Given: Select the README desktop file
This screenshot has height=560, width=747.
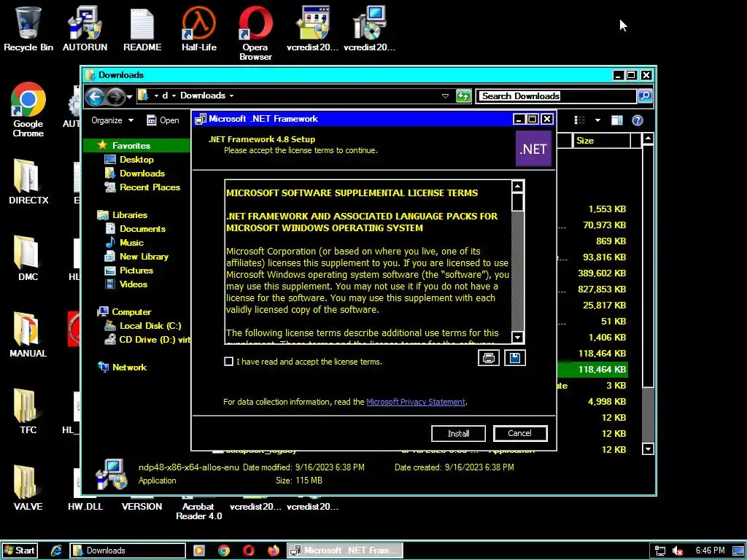Looking at the screenshot, I should click(x=142, y=28).
